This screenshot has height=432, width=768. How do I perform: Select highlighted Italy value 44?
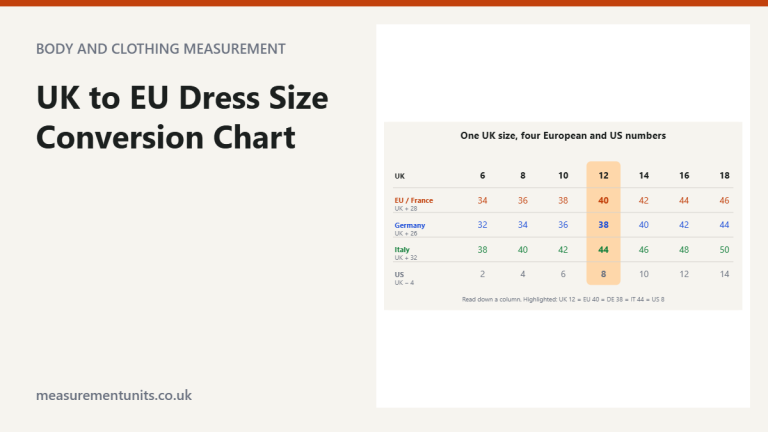point(603,250)
